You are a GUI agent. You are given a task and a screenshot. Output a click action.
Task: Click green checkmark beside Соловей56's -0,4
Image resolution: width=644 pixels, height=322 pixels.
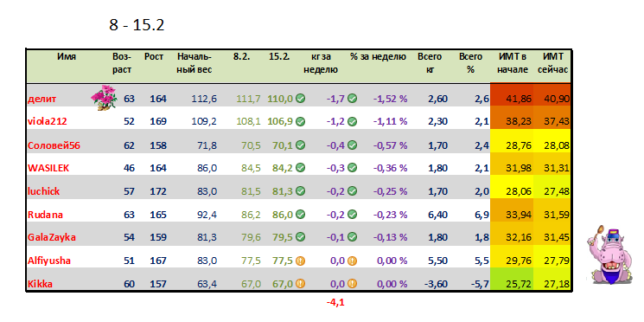click(x=352, y=145)
